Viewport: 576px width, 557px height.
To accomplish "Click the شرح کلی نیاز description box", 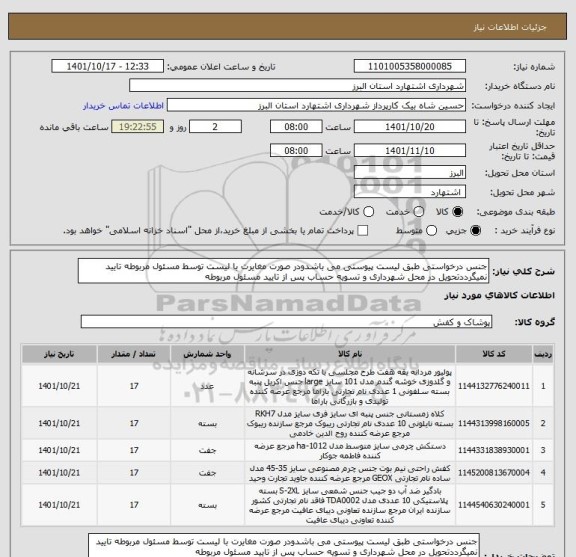I will pos(283,271).
